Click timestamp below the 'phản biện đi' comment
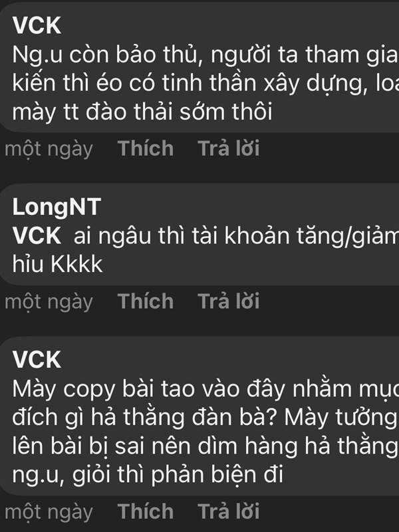 49,512
